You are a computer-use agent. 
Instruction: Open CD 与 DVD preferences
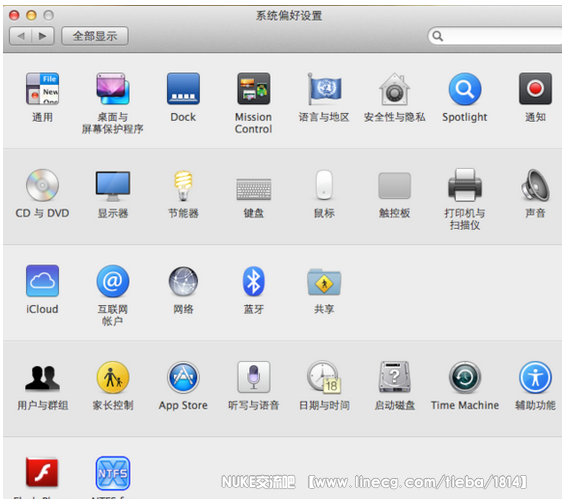[x=42, y=185]
